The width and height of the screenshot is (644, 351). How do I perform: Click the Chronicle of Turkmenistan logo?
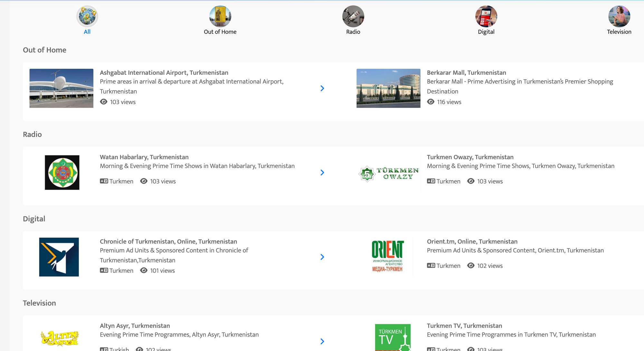(x=59, y=257)
